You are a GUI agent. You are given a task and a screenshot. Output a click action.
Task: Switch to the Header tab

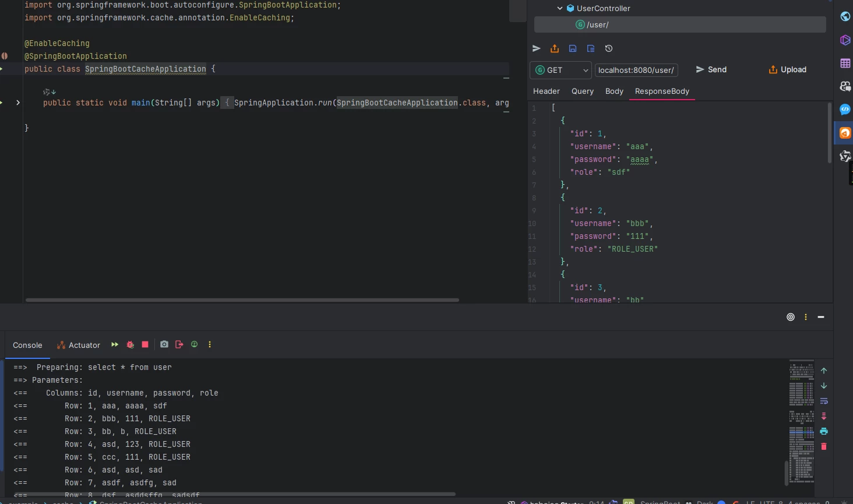(x=547, y=91)
